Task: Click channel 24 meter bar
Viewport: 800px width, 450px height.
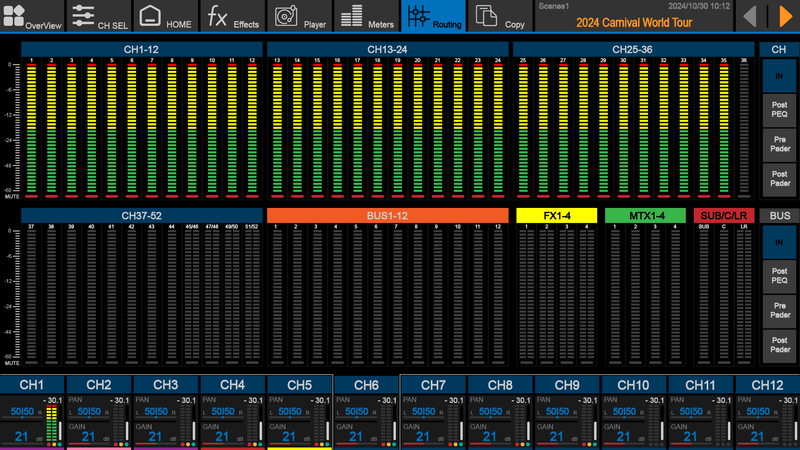Action: tap(497, 131)
